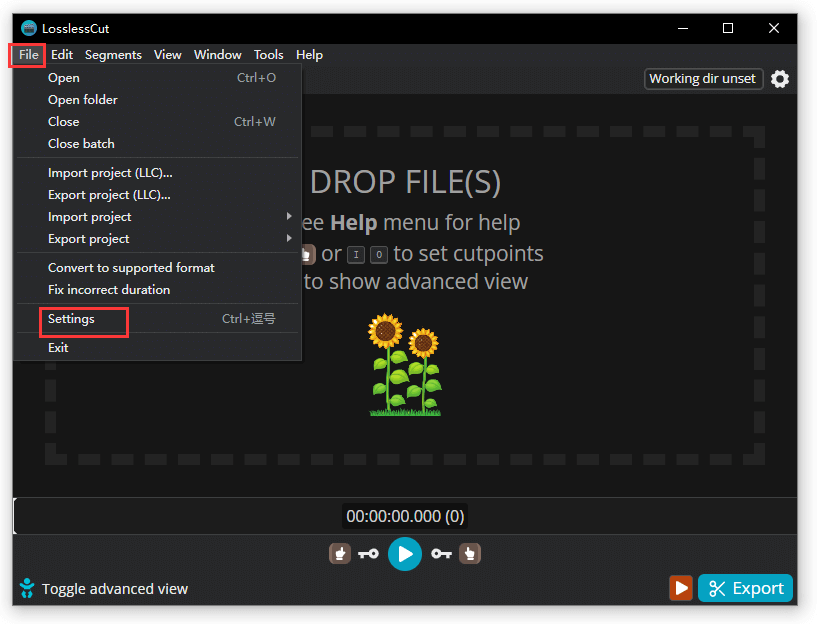Viewport: 823px width, 624px height.
Task: Click the settings gear icon
Action: 780,79
